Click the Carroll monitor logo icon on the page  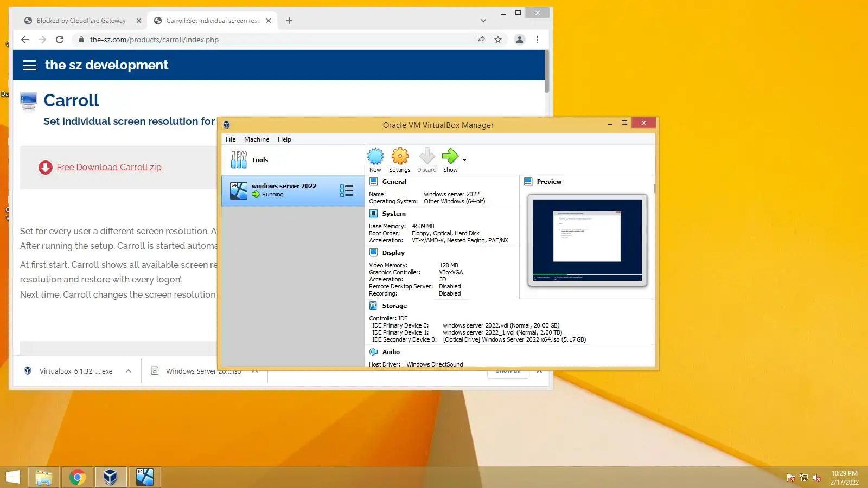(x=29, y=101)
